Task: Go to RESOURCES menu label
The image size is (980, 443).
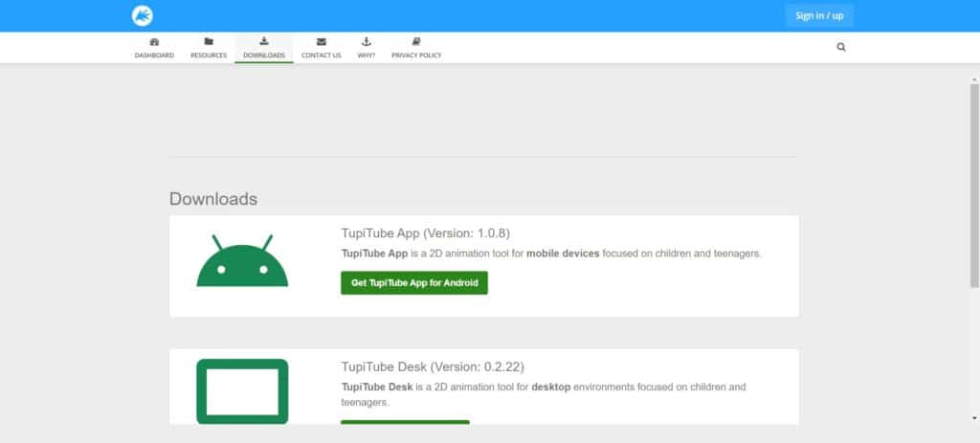Action: coord(209,55)
